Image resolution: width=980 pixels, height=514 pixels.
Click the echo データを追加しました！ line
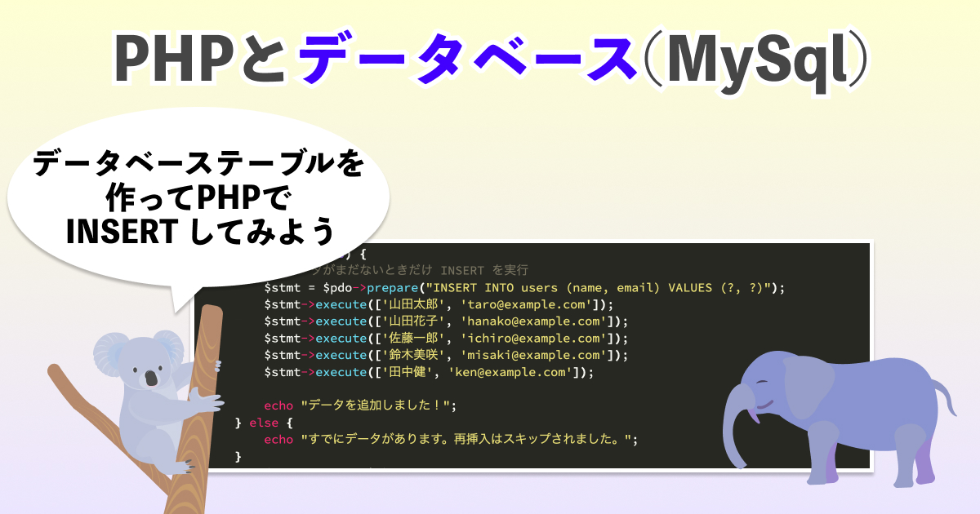(x=359, y=405)
